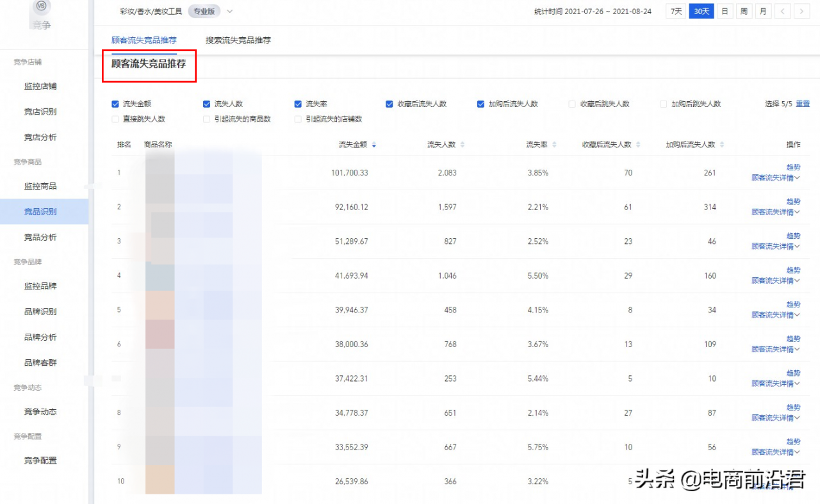Open 品牌客群 in sidebar
Viewport: 820px width, 504px height.
(x=40, y=362)
